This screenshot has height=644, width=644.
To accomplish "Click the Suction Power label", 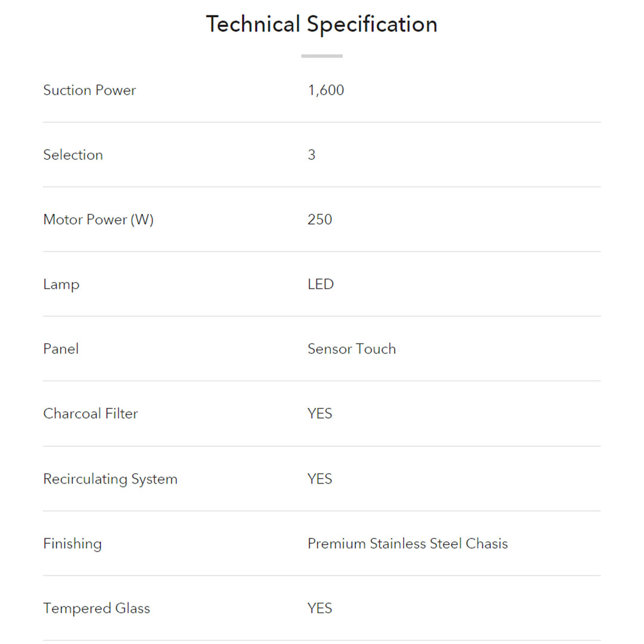I will point(89,90).
